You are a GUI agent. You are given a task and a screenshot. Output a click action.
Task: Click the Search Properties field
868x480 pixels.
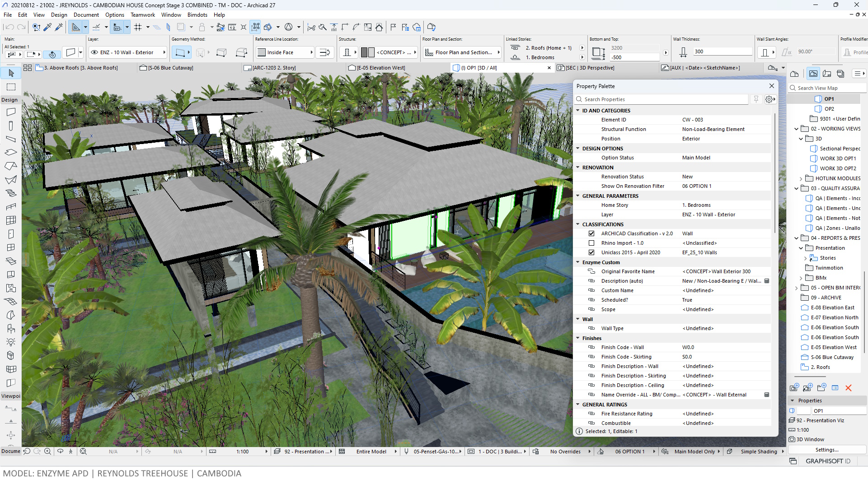click(x=664, y=99)
